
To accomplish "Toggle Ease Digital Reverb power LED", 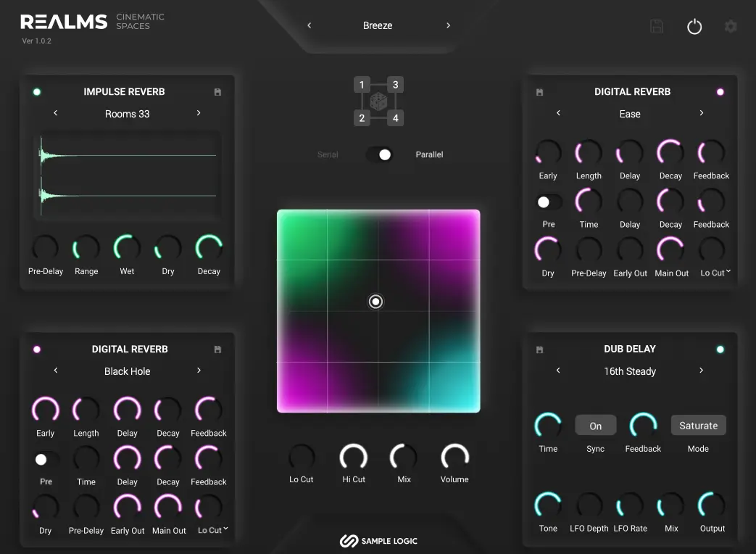I will (720, 92).
